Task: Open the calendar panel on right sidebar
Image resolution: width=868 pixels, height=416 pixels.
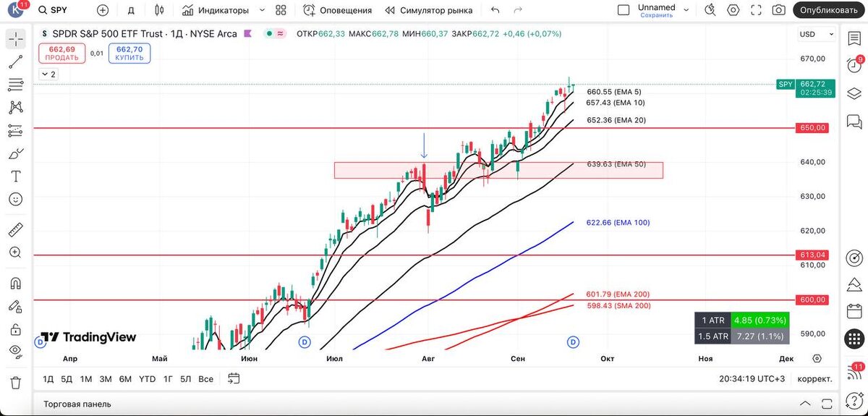Action: click(854, 312)
